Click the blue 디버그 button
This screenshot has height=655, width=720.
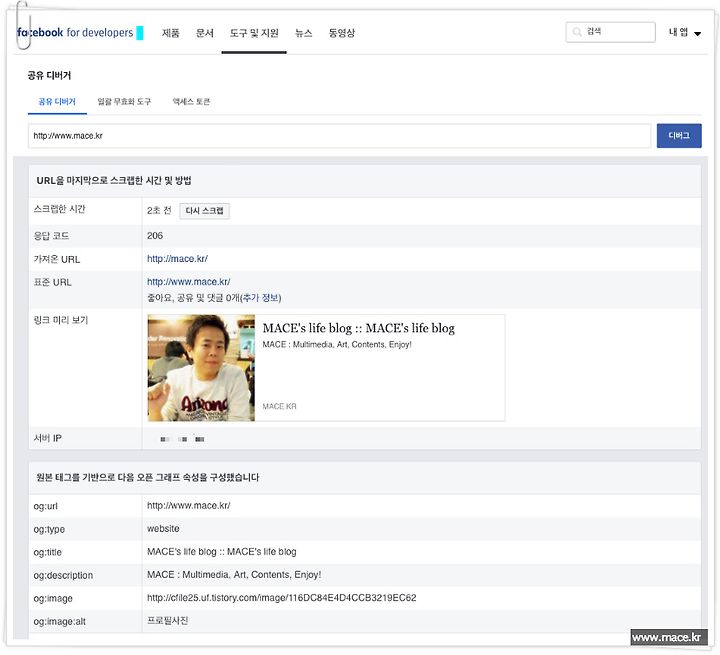679,136
